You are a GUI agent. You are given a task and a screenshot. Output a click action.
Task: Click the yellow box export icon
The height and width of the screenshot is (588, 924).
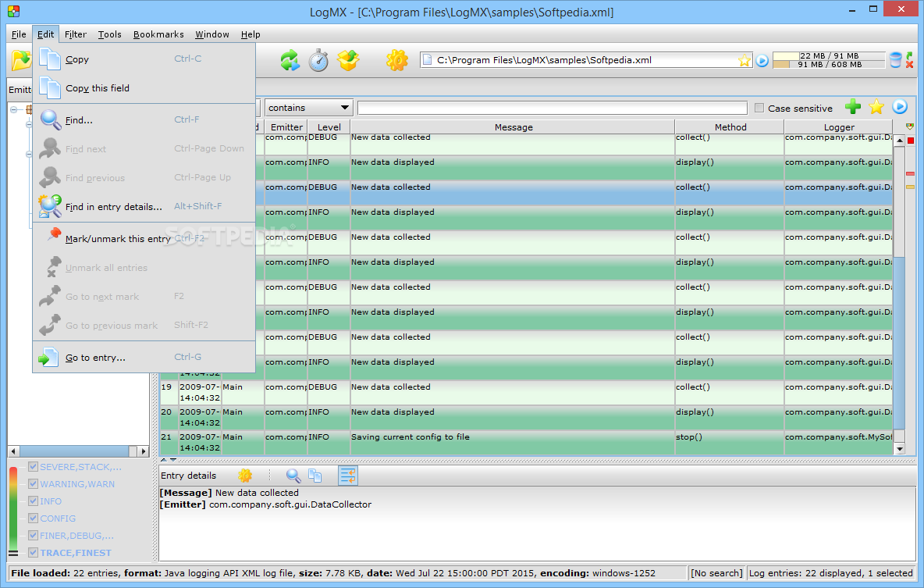(x=348, y=60)
